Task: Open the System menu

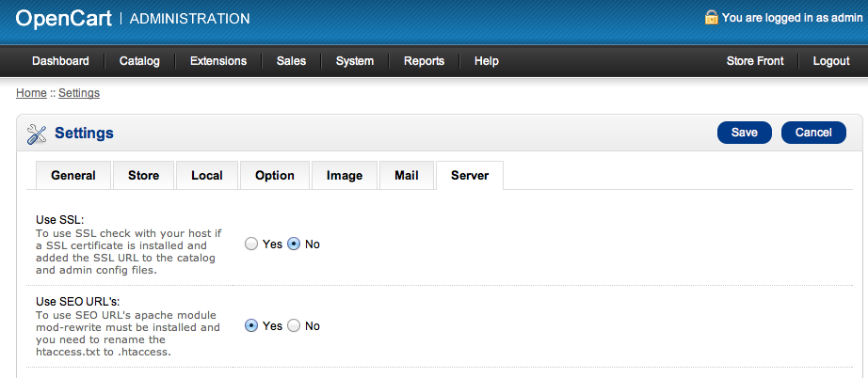Action: 354,61
